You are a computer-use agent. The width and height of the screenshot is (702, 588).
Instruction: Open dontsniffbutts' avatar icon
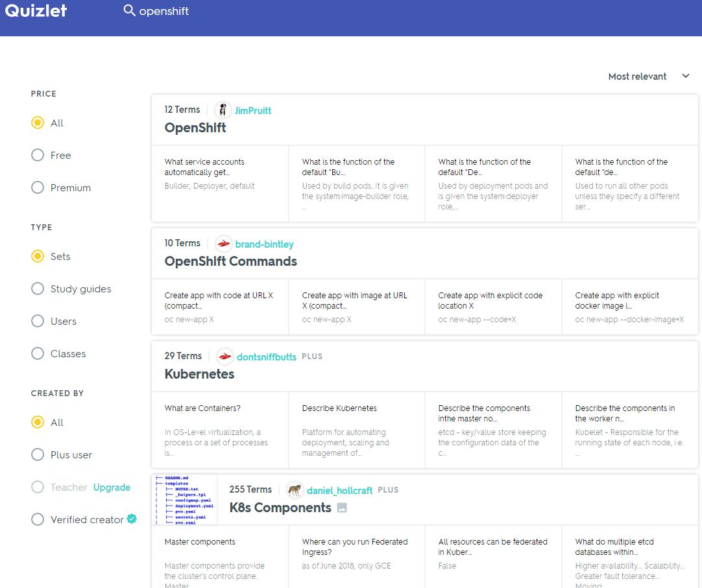224,357
